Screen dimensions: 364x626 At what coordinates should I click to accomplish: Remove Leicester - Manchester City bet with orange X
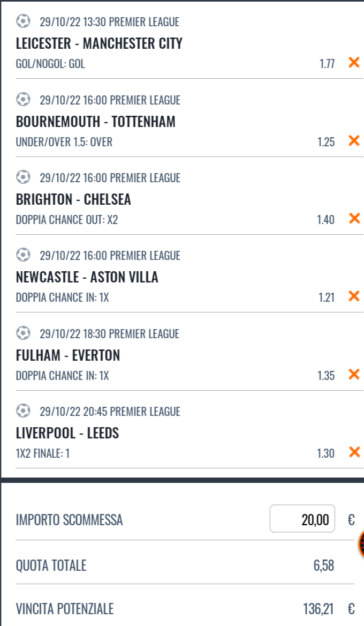tap(354, 62)
